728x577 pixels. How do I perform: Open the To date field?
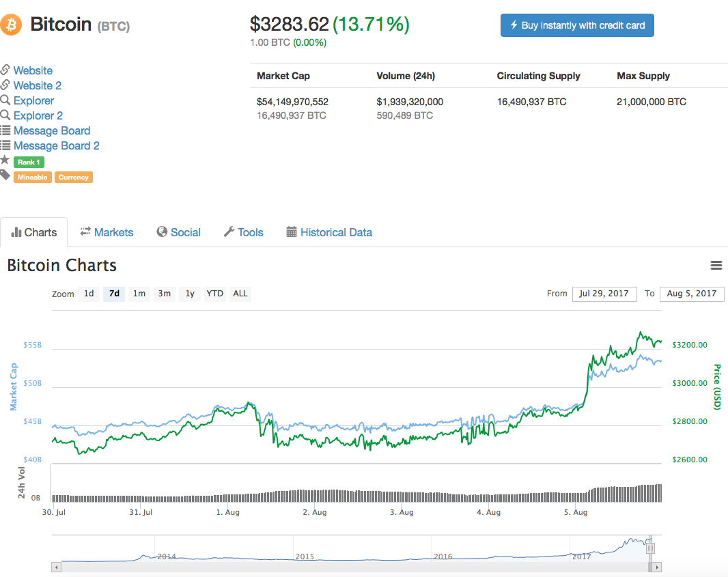point(692,294)
